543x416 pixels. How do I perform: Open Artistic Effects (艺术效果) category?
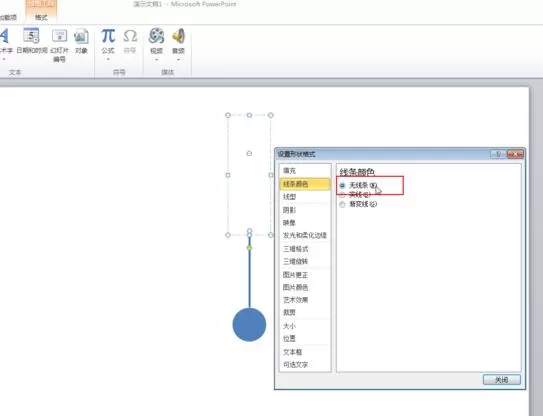305,300
